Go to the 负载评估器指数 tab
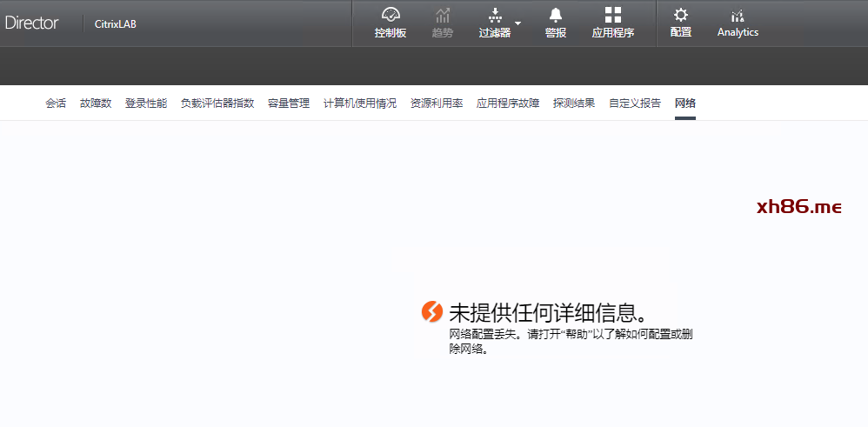 pos(217,103)
